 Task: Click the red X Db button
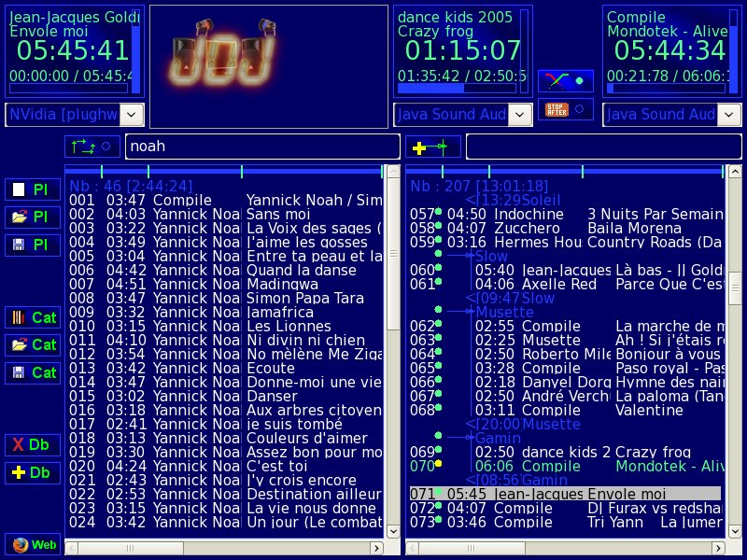click(33, 445)
